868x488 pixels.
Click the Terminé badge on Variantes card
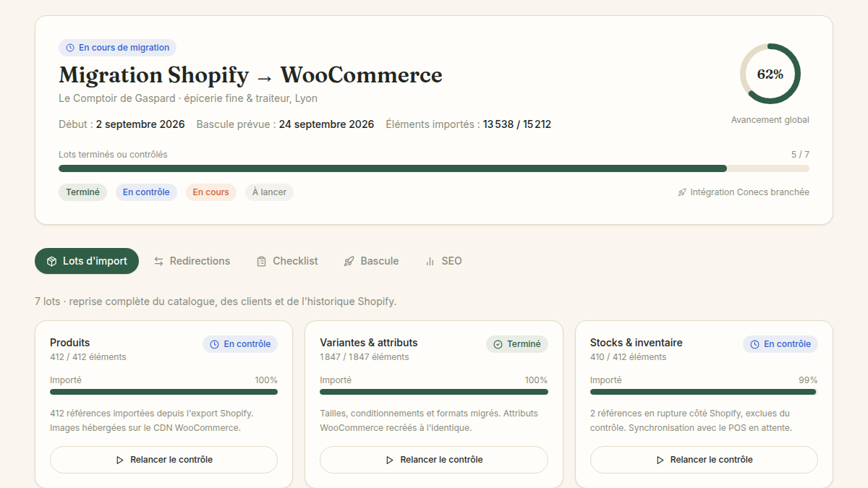pos(517,344)
